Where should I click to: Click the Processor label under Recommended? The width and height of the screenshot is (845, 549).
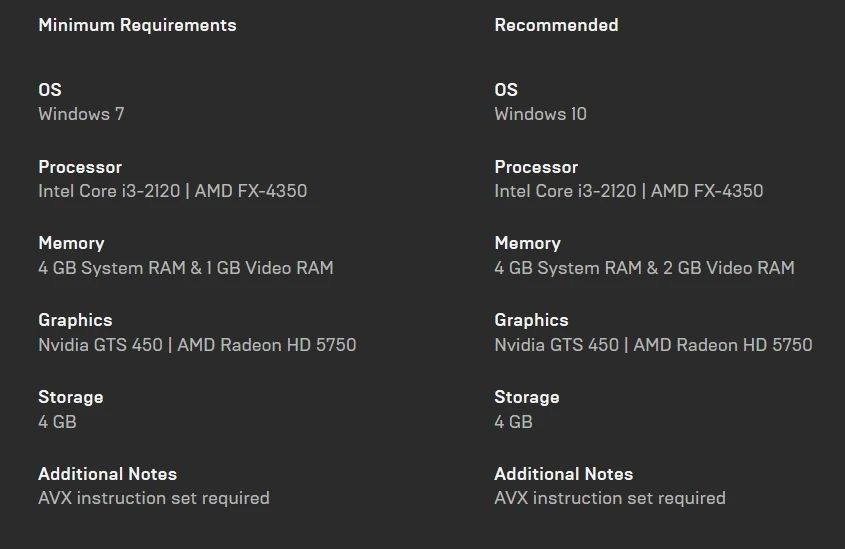(x=536, y=167)
